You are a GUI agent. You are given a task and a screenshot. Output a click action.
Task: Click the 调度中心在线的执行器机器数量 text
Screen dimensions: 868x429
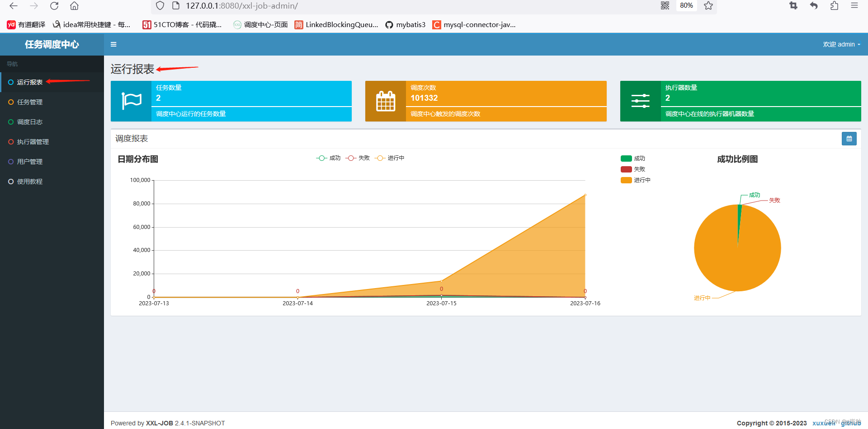coord(710,114)
